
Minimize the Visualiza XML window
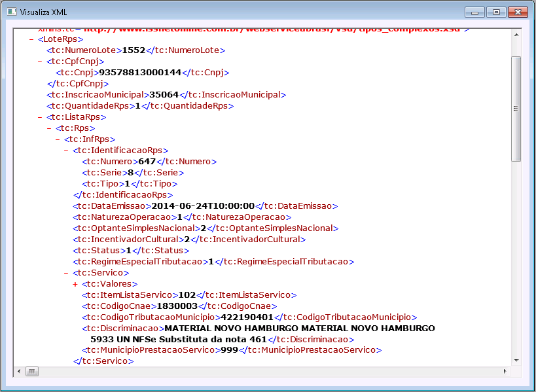click(475, 12)
